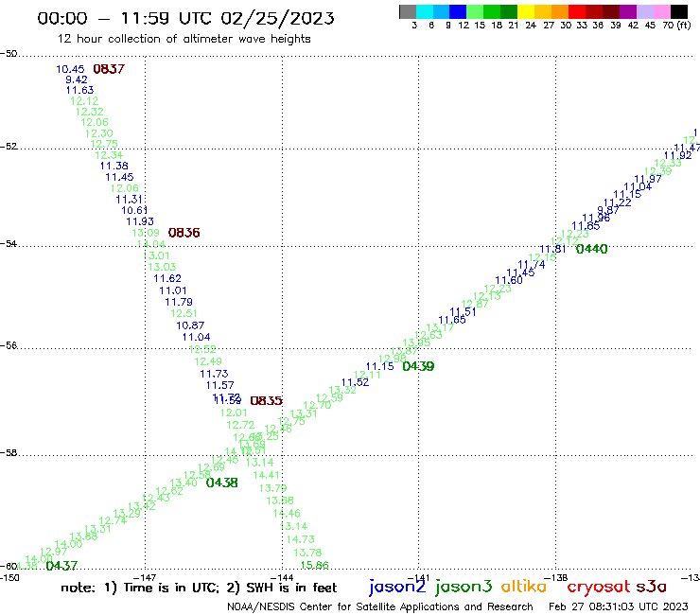
Task: Click the 0835 time marker
Action: point(266,400)
